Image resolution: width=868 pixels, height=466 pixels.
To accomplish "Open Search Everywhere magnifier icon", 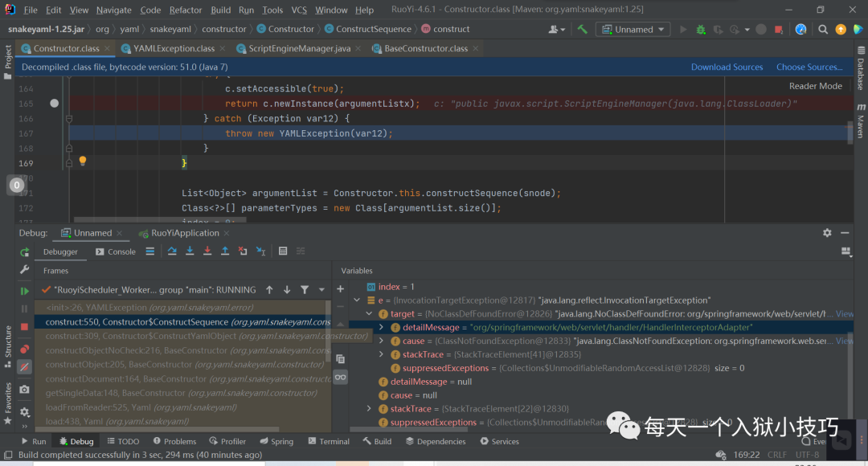I will [823, 30].
